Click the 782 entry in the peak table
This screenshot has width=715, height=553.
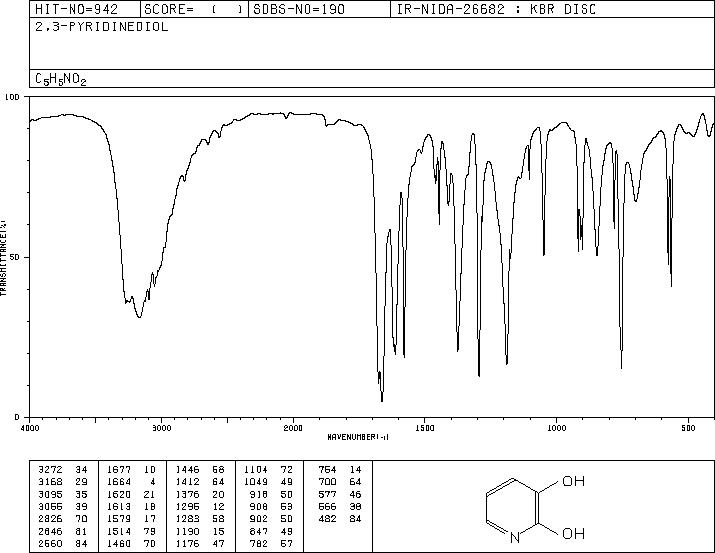259,543
